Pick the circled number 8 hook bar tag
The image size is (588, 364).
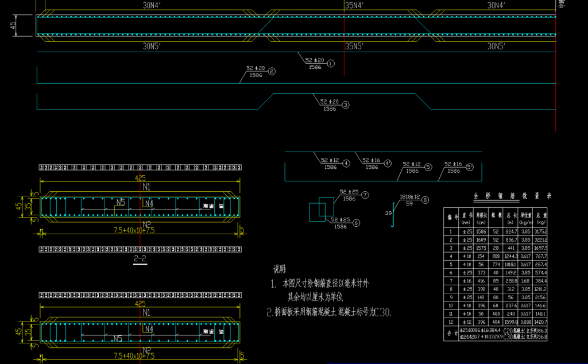point(425,200)
